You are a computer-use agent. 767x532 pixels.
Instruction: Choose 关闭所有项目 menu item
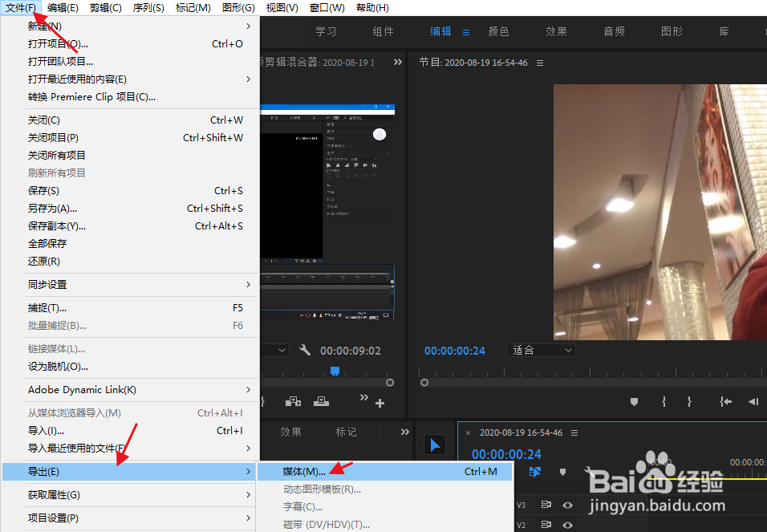(x=130, y=156)
